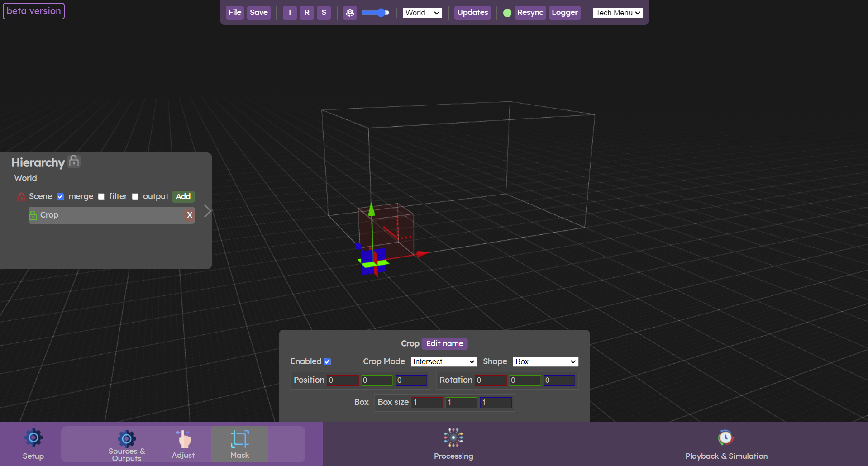The image size is (868, 466).
Task: Click the R rotate mode icon
Action: pyautogui.click(x=307, y=13)
